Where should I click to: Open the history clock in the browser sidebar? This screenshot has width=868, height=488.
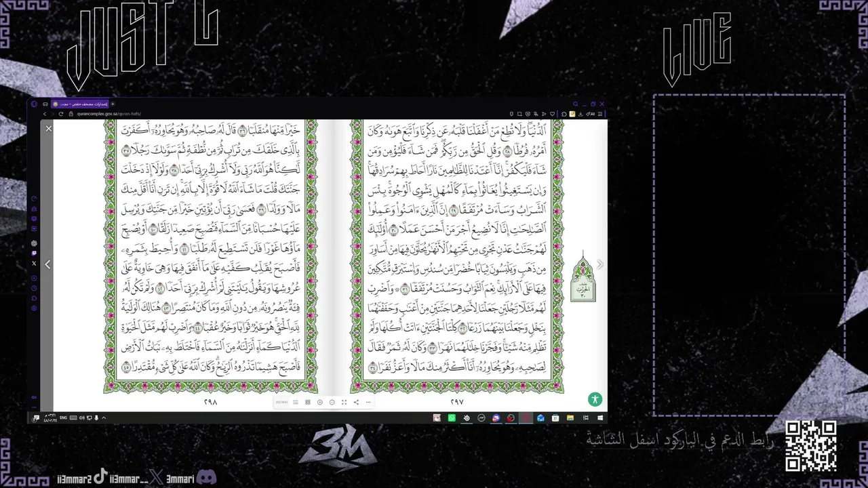(x=35, y=288)
